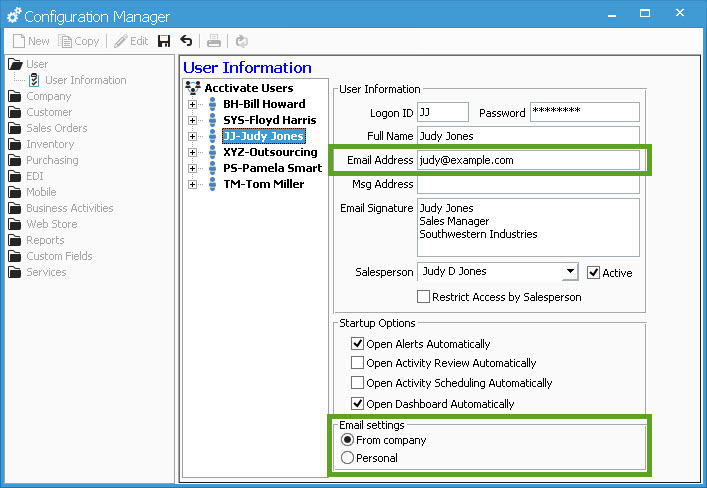707x488 pixels.
Task: Select TM-Tom Miller in user list
Action: (264, 184)
